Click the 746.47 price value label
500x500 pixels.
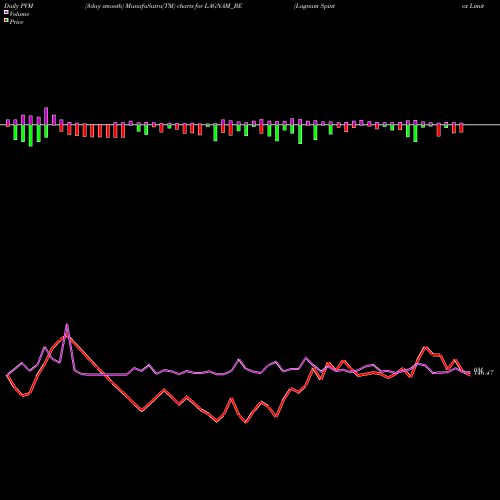(x=483, y=373)
